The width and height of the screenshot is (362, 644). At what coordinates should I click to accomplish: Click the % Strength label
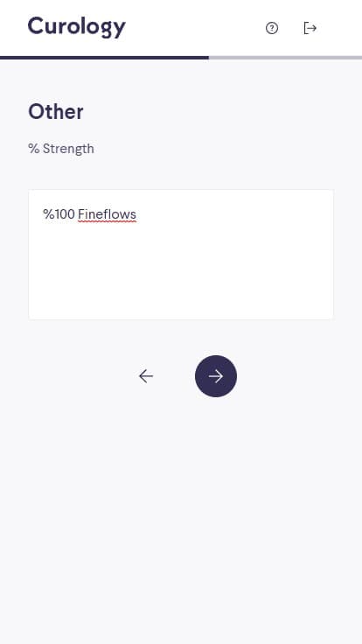coord(61,149)
